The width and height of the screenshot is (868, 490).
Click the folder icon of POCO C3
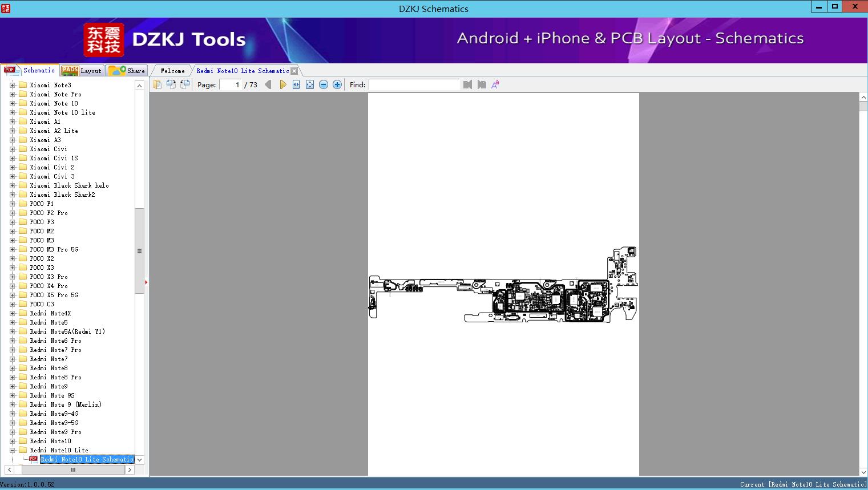click(23, 304)
